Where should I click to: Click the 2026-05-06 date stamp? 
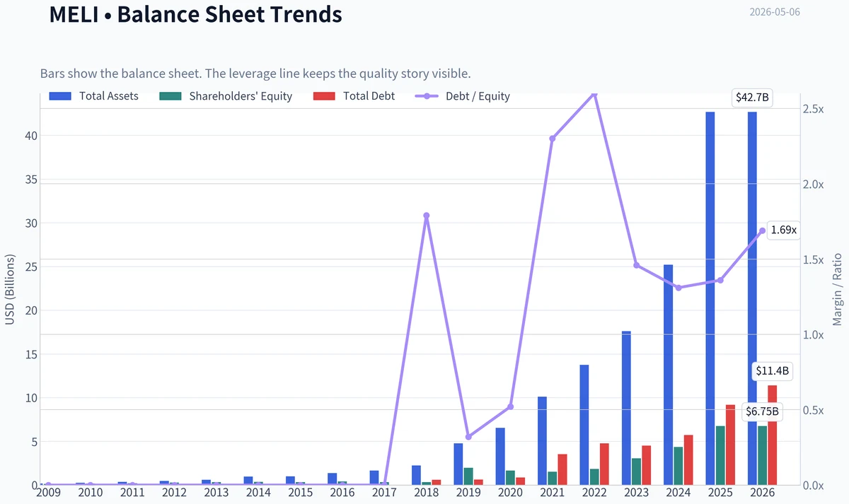[775, 12]
